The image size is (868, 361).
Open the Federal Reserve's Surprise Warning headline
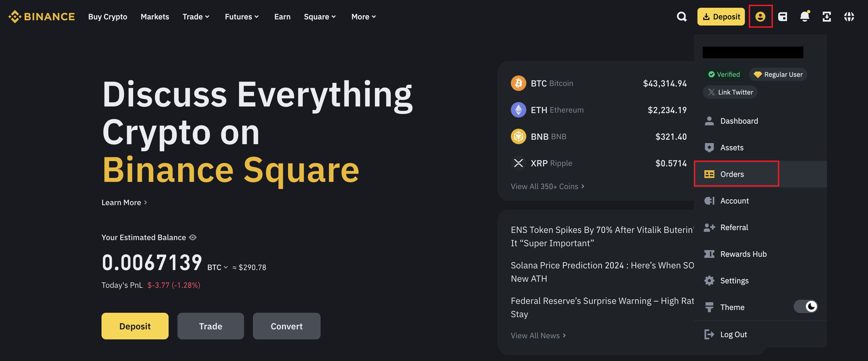coord(602,307)
